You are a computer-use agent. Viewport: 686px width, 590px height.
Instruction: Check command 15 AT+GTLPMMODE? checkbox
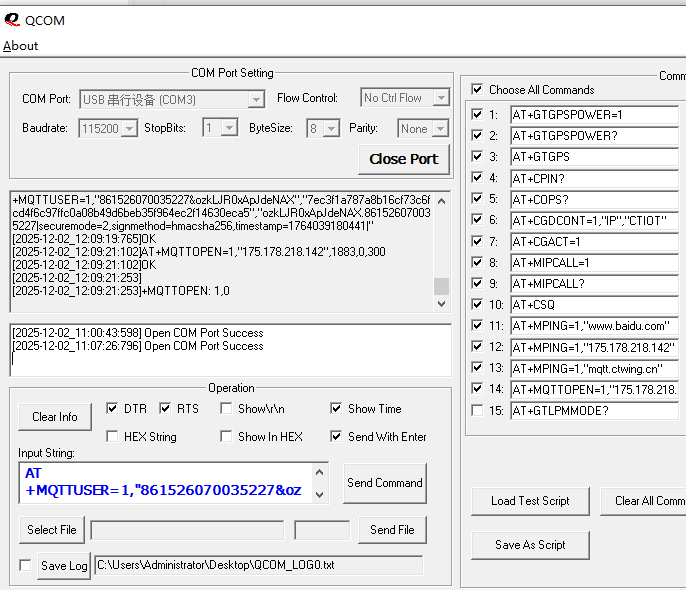pyautogui.click(x=477, y=410)
